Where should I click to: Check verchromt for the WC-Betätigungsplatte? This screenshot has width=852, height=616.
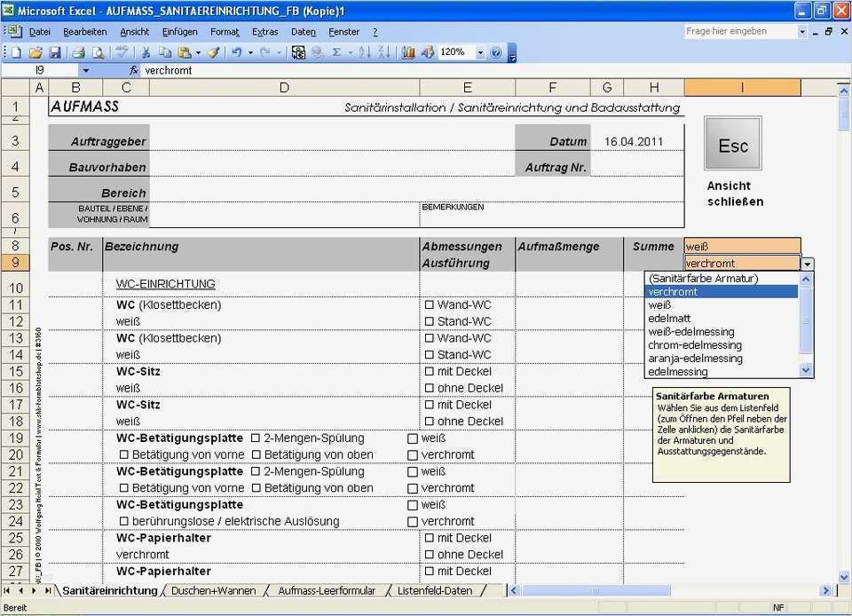413,454
